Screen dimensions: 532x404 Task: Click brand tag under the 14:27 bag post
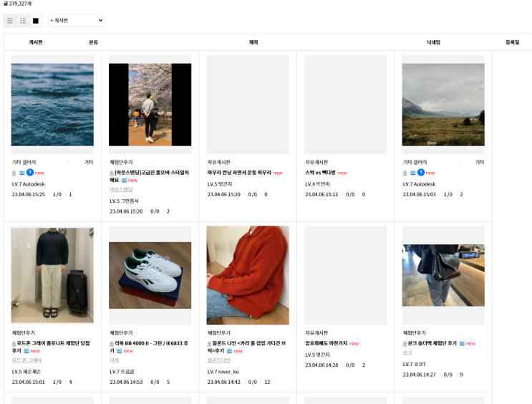pyautogui.click(x=407, y=352)
